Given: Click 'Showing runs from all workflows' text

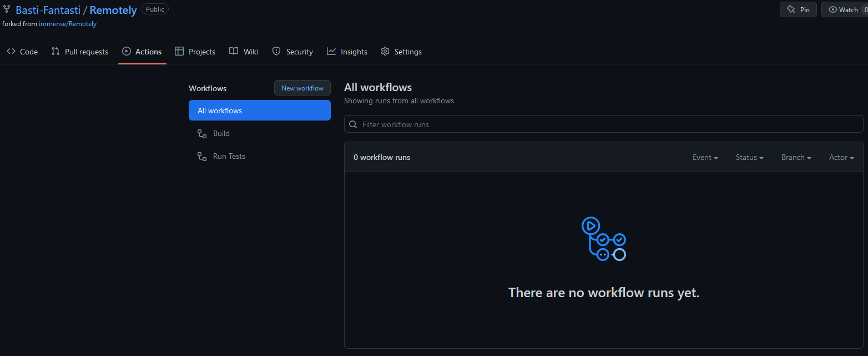Looking at the screenshot, I should tap(399, 101).
